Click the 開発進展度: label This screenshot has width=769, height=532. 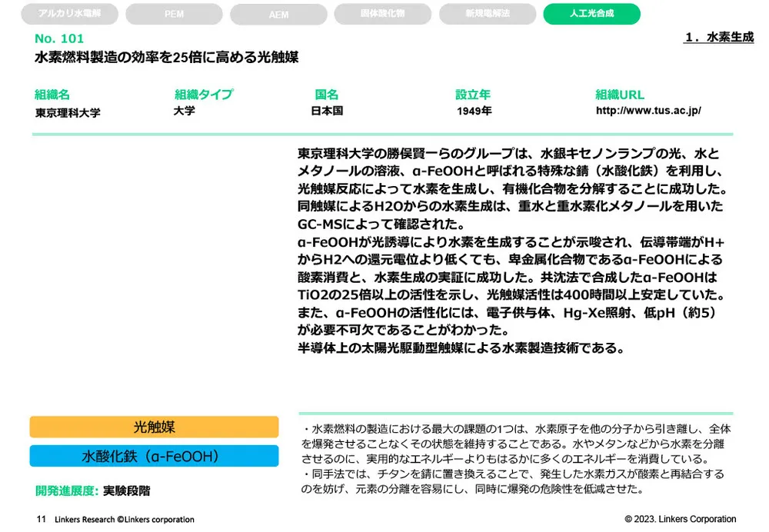click(x=67, y=490)
